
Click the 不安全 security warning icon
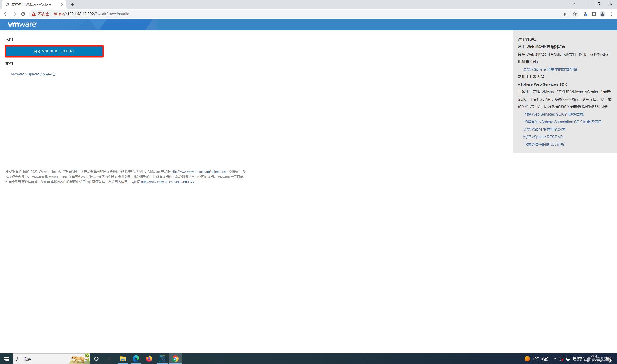[34, 14]
